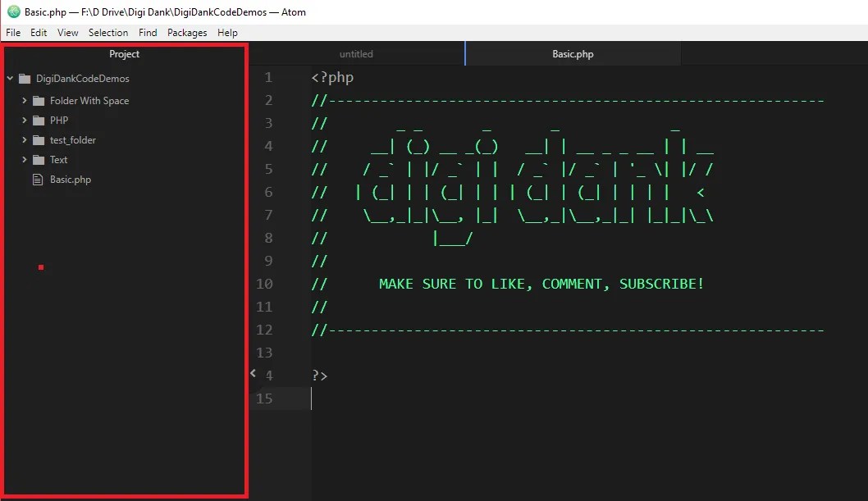Click the Text folder icon
The height and width of the screenshot is (501, 868).
pyautogui.click(x=39, y=160)
